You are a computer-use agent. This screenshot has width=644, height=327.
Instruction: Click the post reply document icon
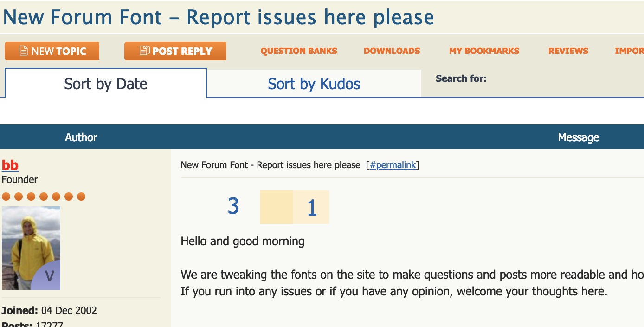(144, 51)
